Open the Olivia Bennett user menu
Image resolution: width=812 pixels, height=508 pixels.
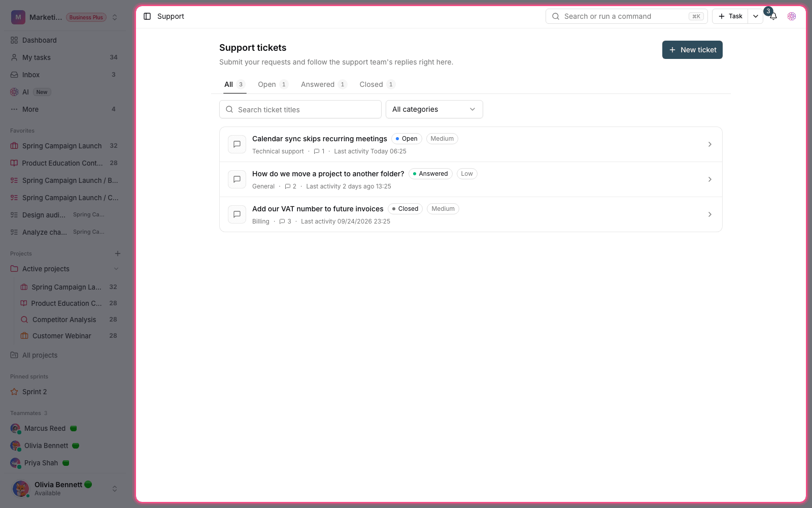tap(65, 489)
